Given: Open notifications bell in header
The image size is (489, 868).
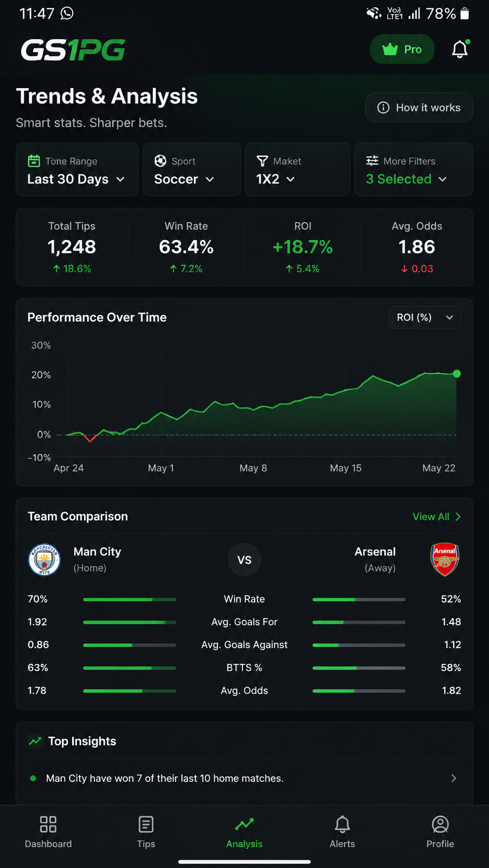Looking at the screenshot, I should (460, 49).
